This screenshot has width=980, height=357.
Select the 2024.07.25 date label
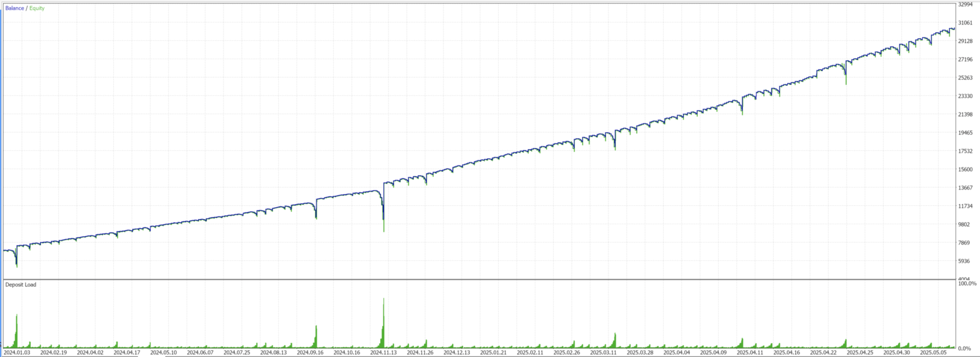(237, 352)
